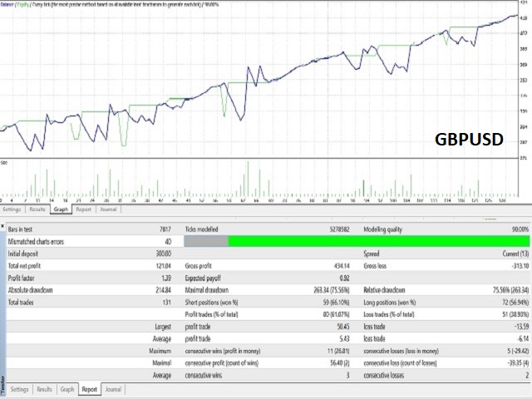Select the maximal consecutive loss value -39.35 (4)
The image size is (532, 399).
518,363
